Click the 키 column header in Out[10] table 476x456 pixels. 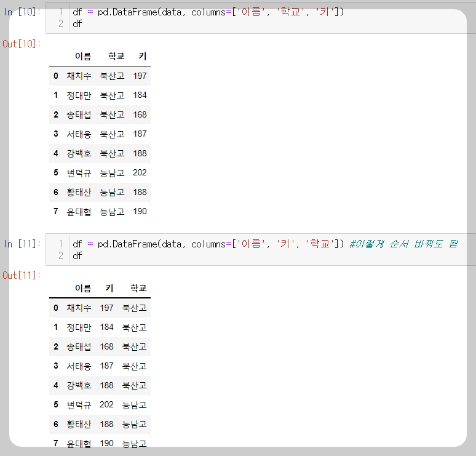point(143,56)
